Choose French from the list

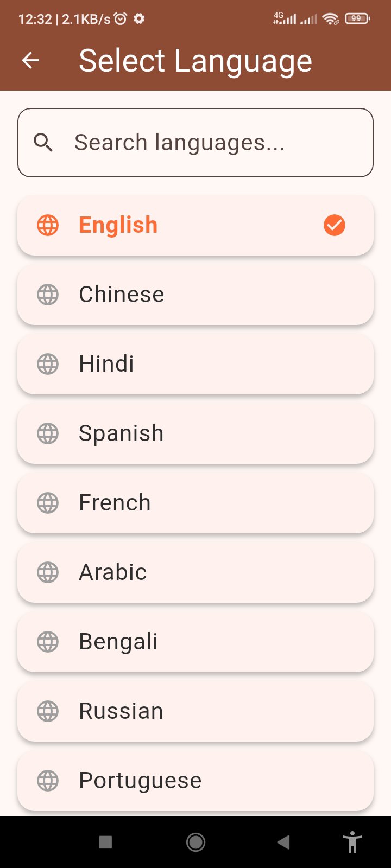point(195,503)
